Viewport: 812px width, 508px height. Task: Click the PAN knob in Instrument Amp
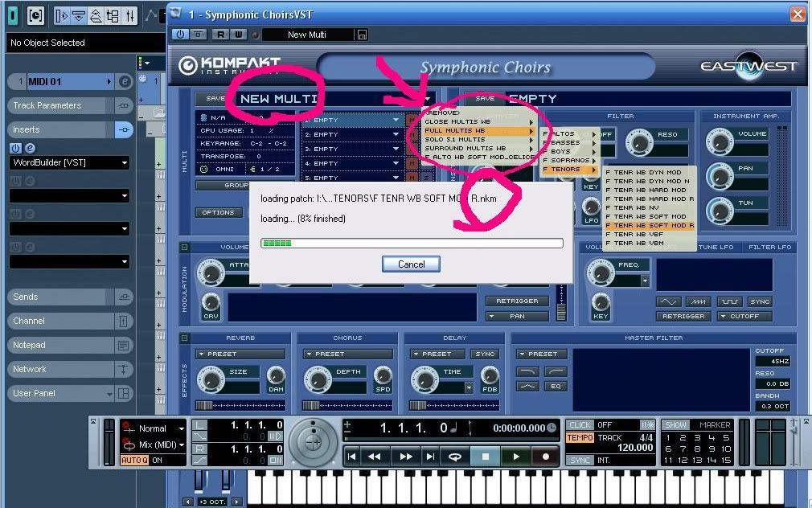720,177
